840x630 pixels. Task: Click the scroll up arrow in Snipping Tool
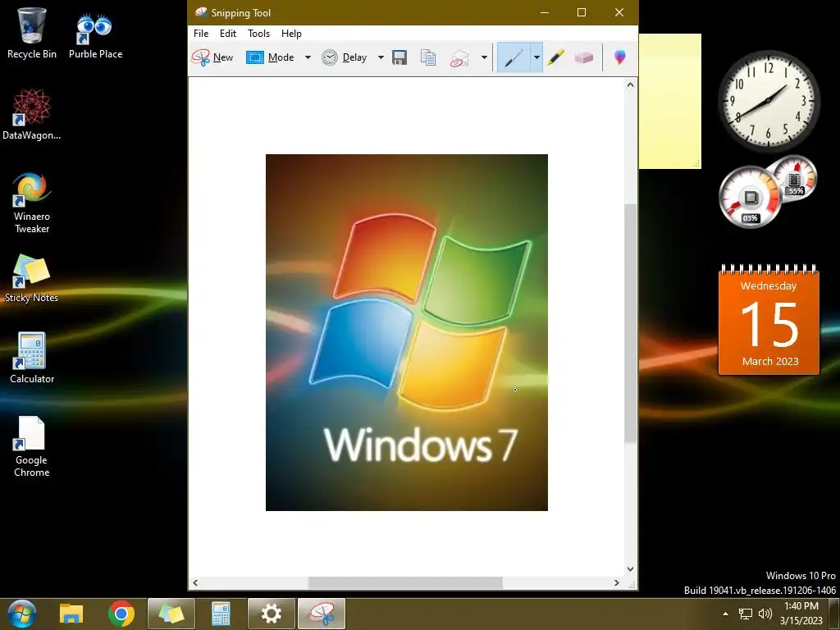tap(631, 84)
